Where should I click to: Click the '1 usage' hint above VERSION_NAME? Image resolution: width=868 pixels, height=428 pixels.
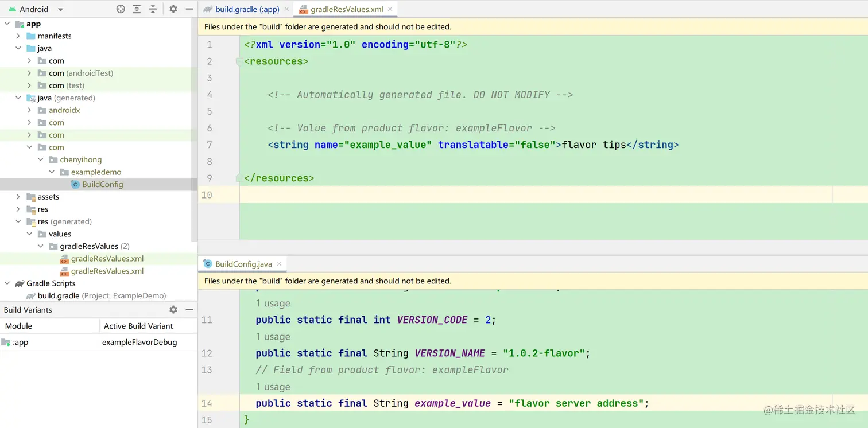click(273, 337)
